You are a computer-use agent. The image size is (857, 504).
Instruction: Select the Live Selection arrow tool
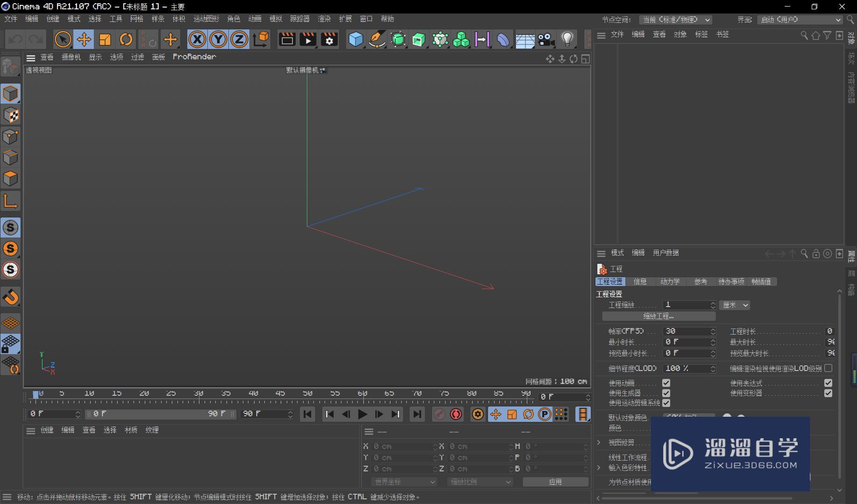63,40
